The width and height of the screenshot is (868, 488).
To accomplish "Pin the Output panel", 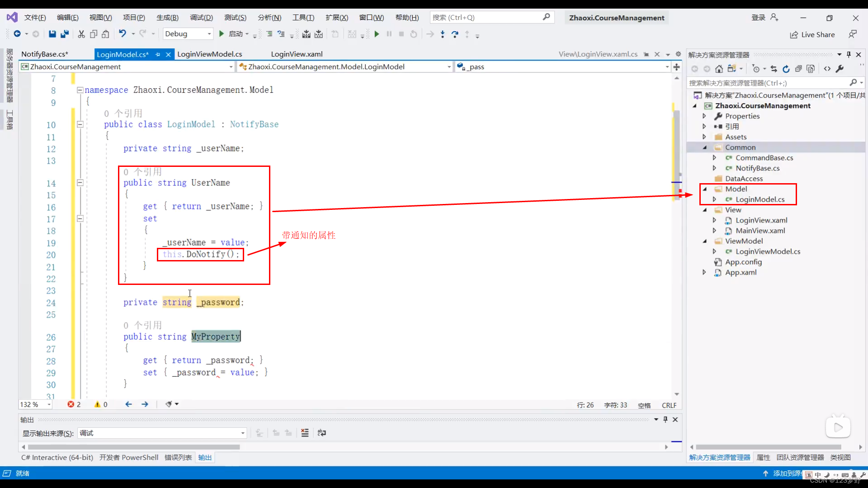I will [665, 420].
